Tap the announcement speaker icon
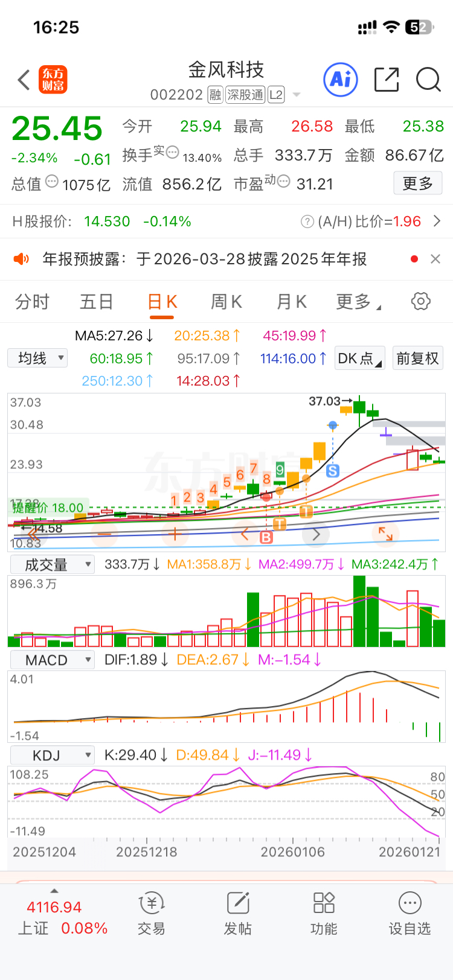 pyautogui.click(x=22, y=259)
